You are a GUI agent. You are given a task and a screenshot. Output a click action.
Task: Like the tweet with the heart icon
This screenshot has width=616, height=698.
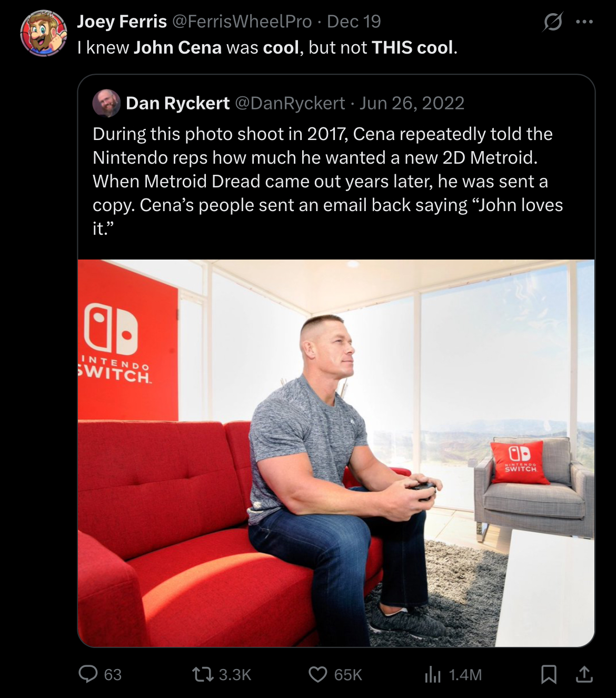(x=317, y=674)
